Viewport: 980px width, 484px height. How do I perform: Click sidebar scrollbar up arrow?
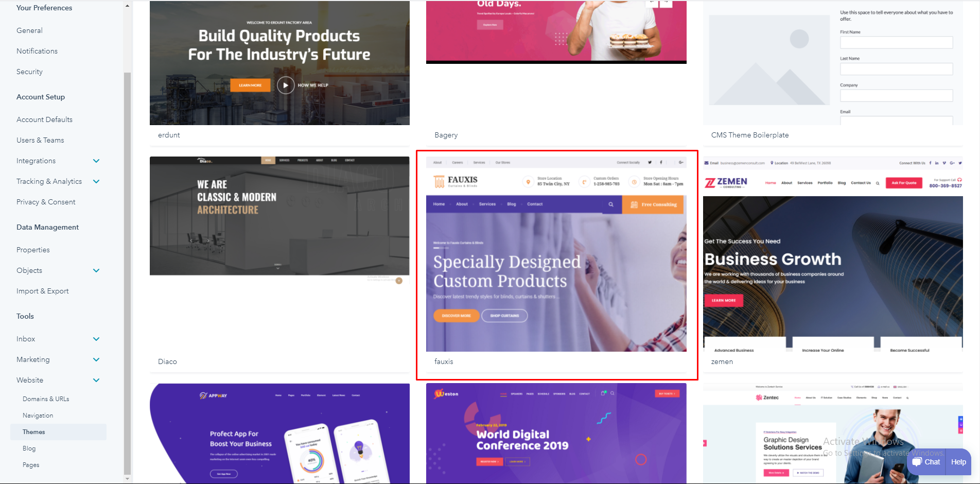pos(127,6)
